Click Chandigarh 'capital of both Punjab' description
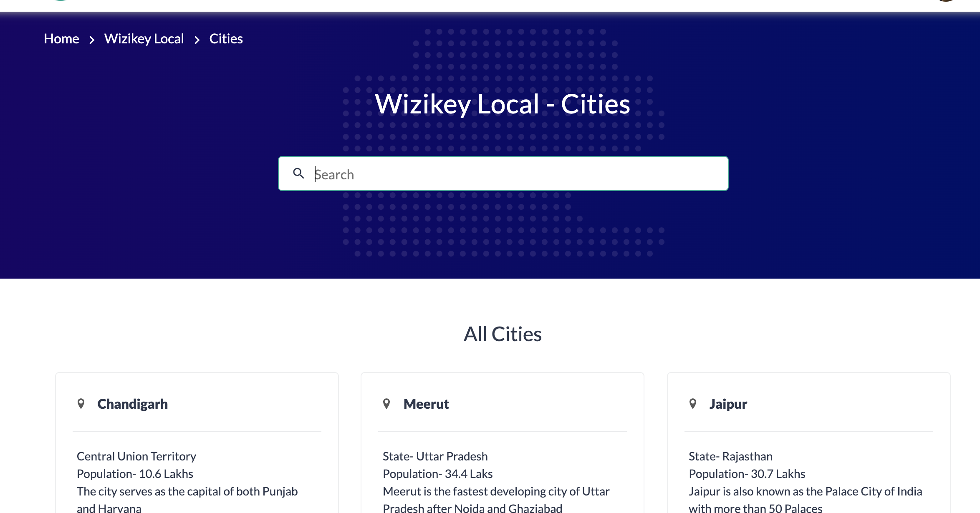Screen dimensions: 980x513 tap(187, 500)
